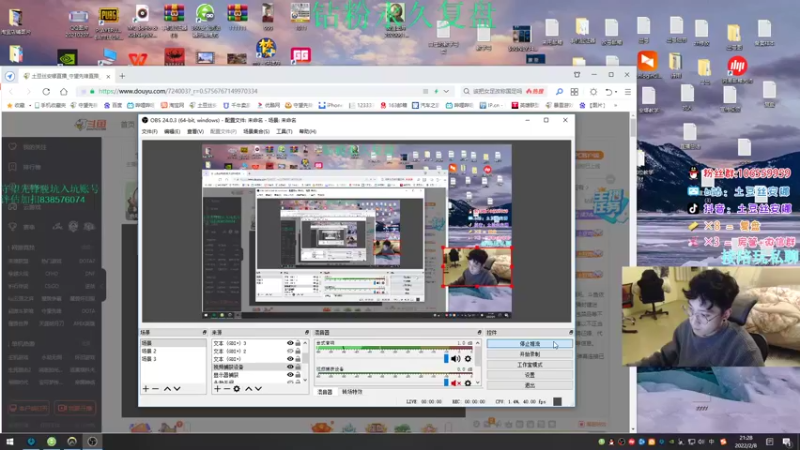Image resolution: width=800 pixels, height=450 pixels.
Task: Move selected source up in sources list
Action: click(248, 389)
